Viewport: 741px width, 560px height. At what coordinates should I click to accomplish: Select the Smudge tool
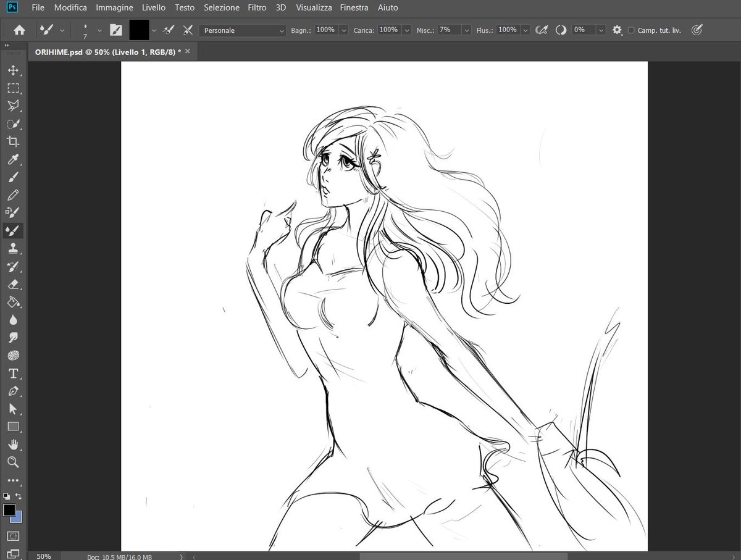[x=13, y=338]
